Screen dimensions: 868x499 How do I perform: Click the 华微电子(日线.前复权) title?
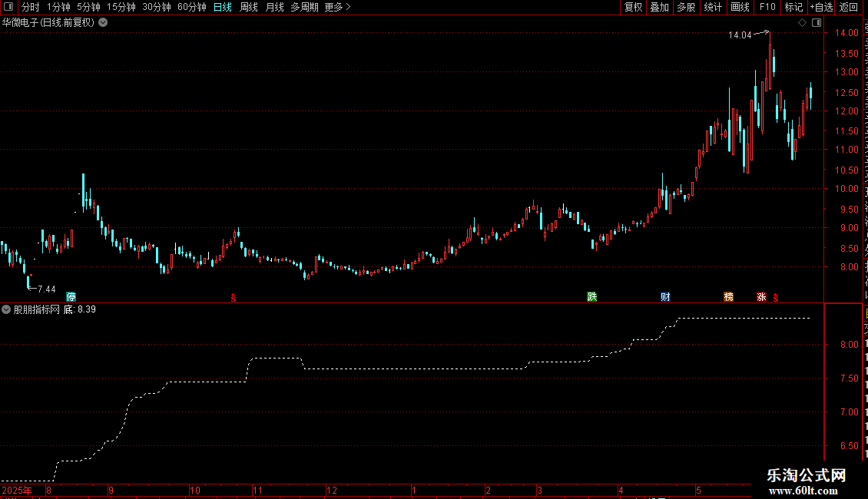[48, 23]
